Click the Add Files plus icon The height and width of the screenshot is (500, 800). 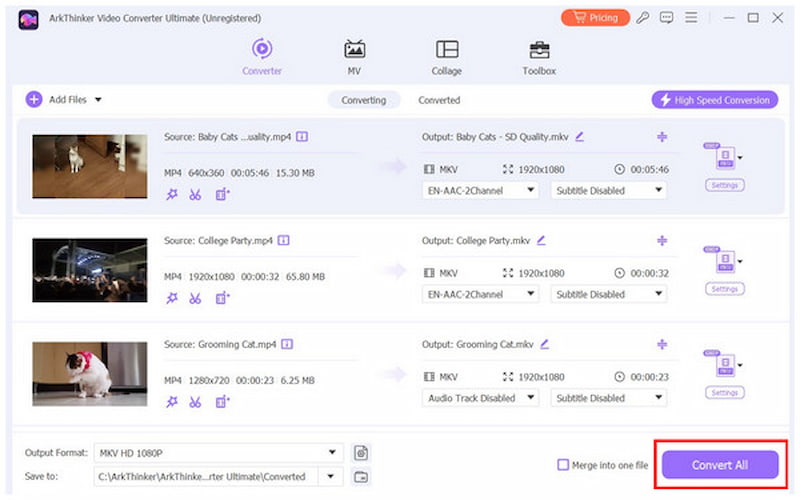coord(34,99)
